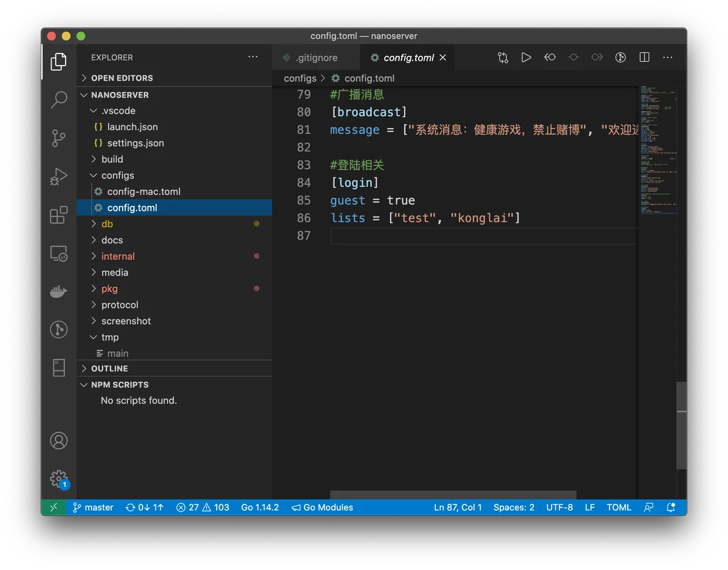Open the Search view in activity bar
The image size is (728, 570).
click(x=59, y=100)
